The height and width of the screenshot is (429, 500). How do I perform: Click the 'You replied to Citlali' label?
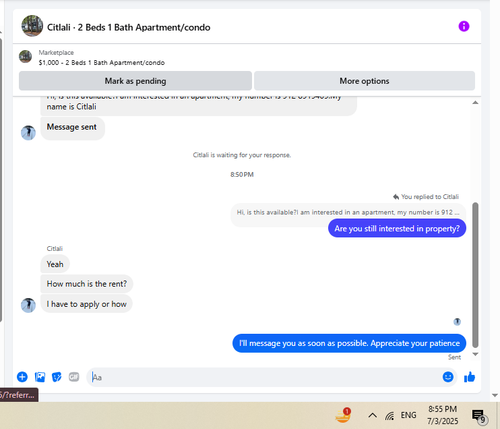coord(426,197)
